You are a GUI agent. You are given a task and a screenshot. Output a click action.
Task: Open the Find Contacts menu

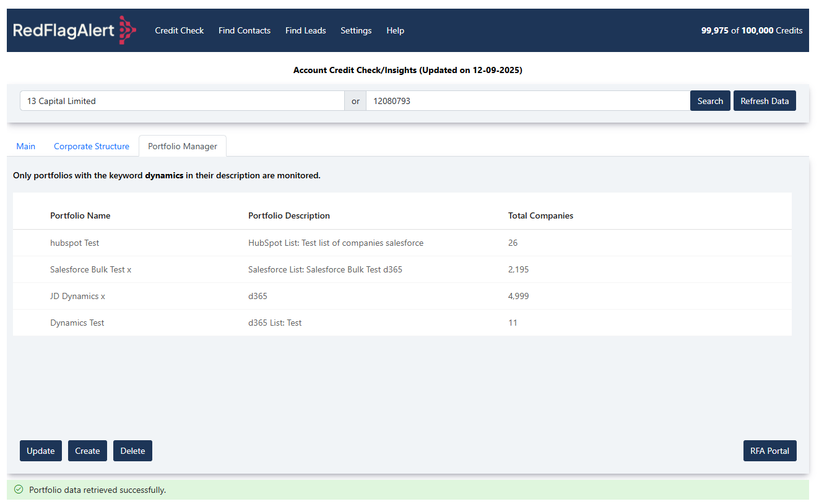245,30
